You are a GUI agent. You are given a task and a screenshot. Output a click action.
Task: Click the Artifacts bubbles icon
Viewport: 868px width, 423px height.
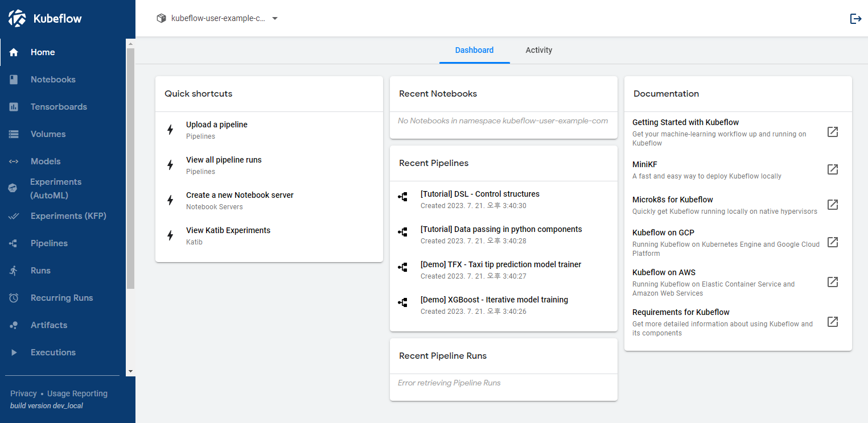point(14,325)
